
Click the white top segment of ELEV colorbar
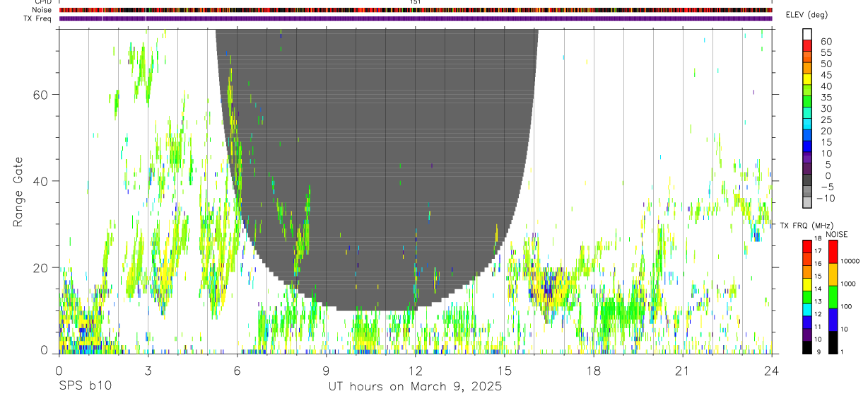[x=807, y=35]
